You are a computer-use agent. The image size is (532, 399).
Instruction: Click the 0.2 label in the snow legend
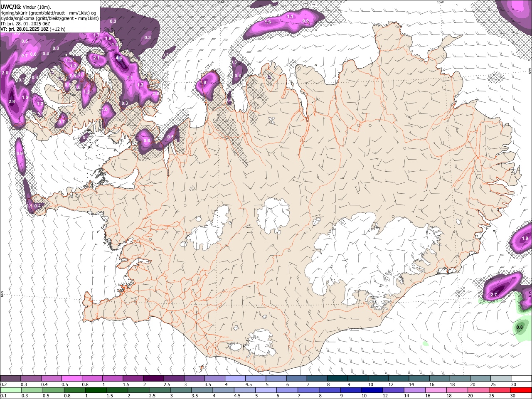tap(3, 384)
